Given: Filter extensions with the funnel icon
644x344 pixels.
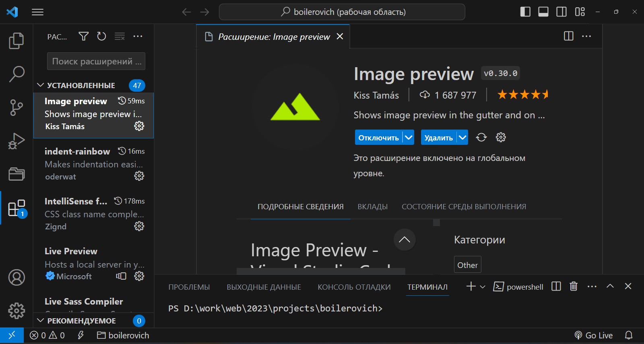Looking at the screenshot, I should (x=84, y=37).
